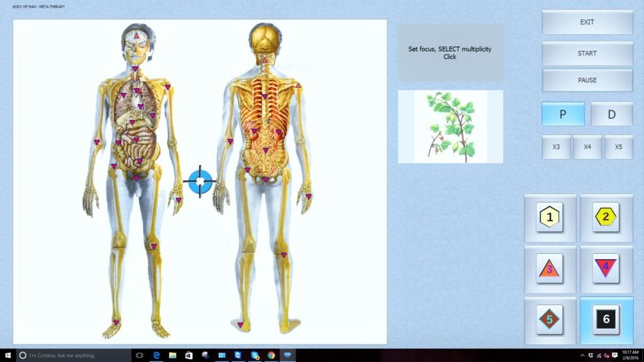Image resolution: width=644 pixels, height=362 pixels.
Task: Set multiplicity to X5
Action: click(618, 147)
